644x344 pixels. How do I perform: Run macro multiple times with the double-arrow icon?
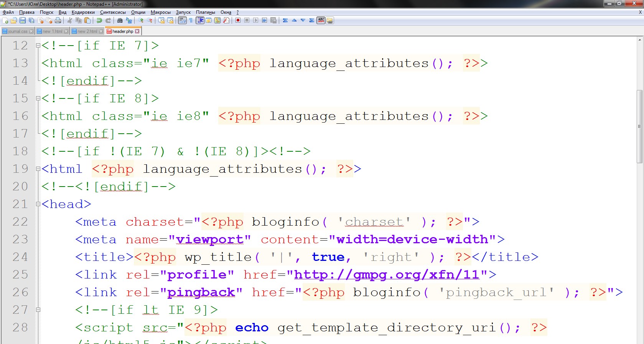(x=264, y=20)
